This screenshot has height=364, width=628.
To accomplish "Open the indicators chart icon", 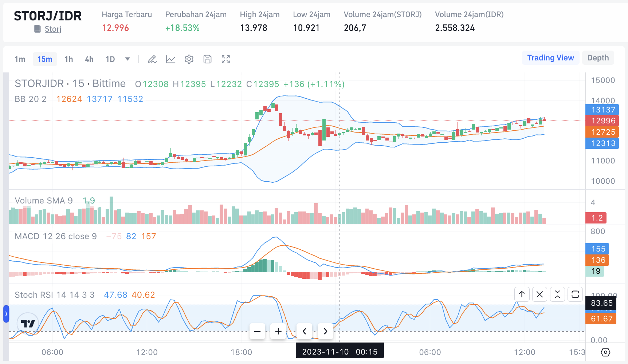I will tap(170, 59).
